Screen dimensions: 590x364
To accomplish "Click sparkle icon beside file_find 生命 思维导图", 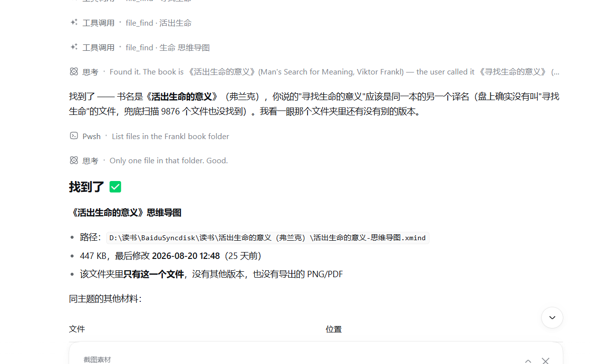I will [x=74, y=47].
